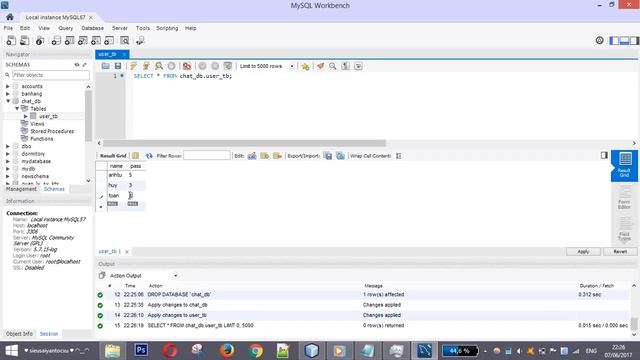Click the edit current row icon
The height and width of the screenshot is (360, 640).
[x=252, y=156]
